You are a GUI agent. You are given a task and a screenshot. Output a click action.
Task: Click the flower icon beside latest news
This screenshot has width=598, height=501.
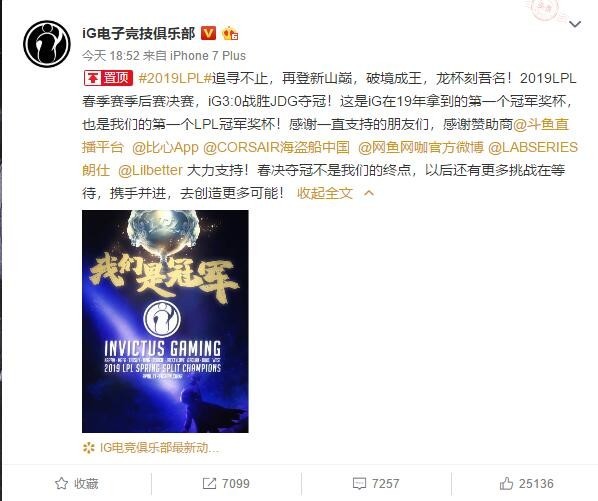[x=88, y=448]
